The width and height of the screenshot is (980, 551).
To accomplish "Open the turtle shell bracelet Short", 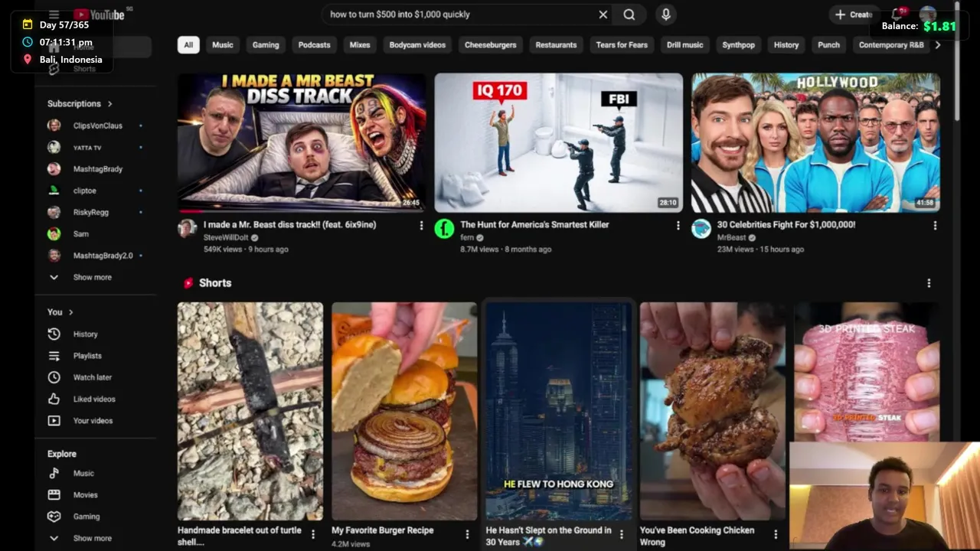I will pos(250,411).
